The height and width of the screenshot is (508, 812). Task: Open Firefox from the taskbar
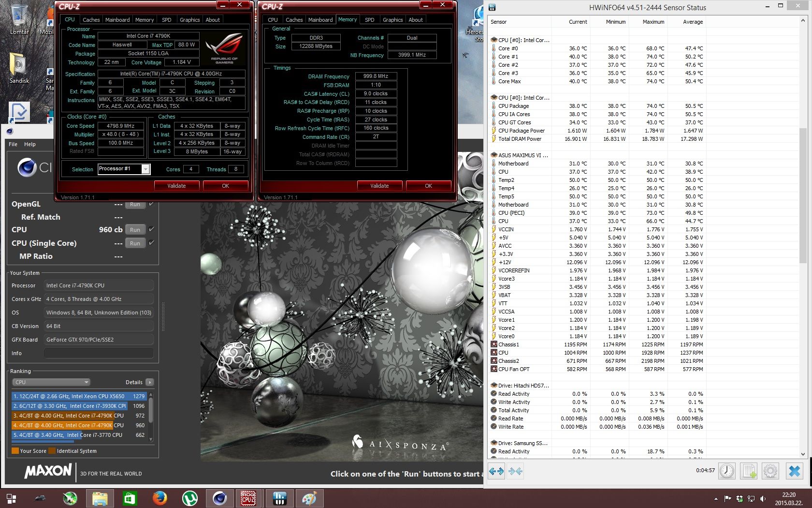tap(159, 498)
